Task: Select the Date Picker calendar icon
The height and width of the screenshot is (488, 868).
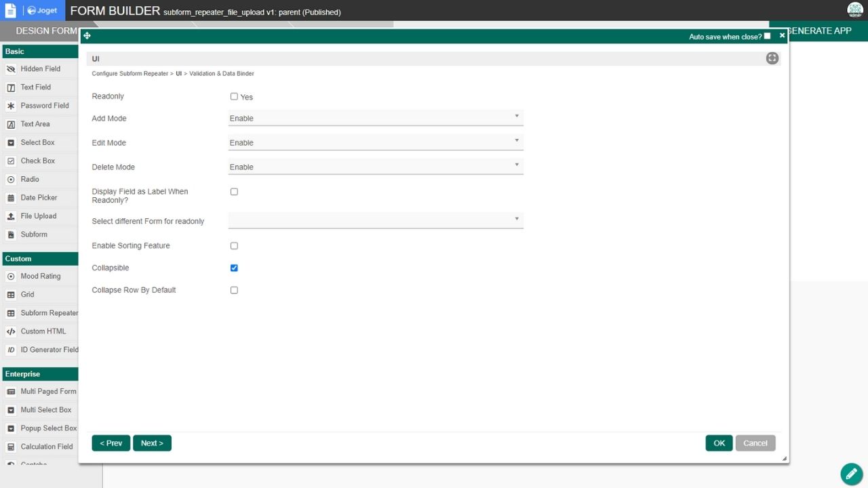Action: pyautogui.click(x=11, y=198)
